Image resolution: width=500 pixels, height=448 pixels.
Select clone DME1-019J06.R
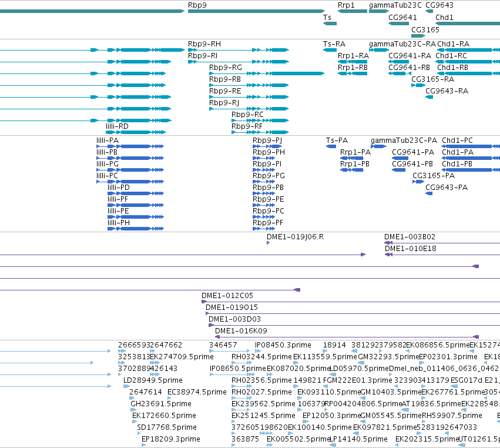click(x=295, y=237)
